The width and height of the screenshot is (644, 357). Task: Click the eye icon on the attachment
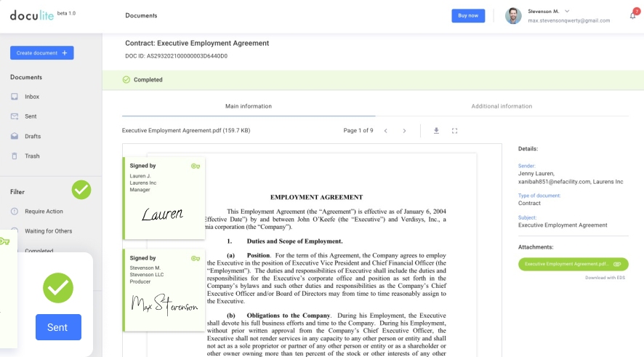point(617,265)
